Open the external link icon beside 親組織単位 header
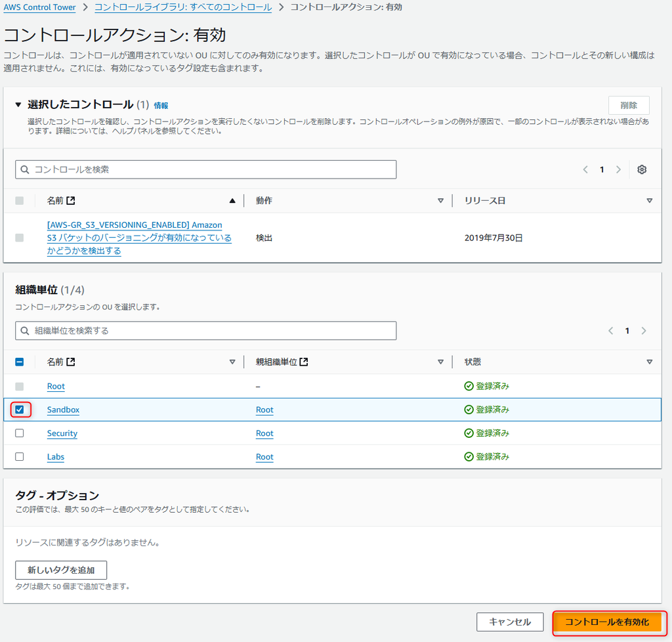Viewport: 672px width, 642px height. [304, 362]
